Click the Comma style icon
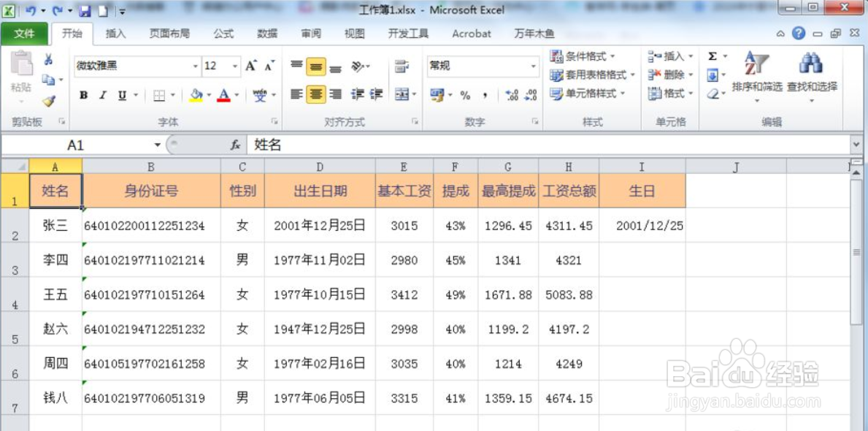The height and width of the screenshot is (431, 868). [485, 95]
